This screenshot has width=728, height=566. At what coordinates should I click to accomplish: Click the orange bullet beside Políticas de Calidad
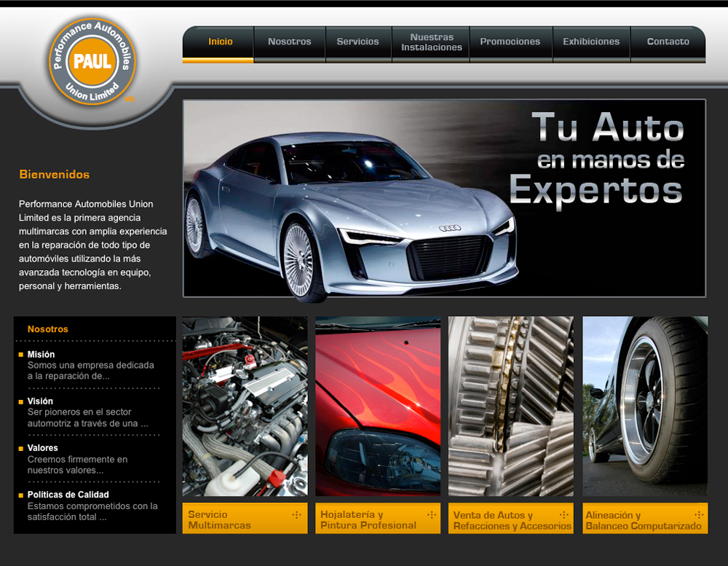pyautogui.click(x=21, y=495)
